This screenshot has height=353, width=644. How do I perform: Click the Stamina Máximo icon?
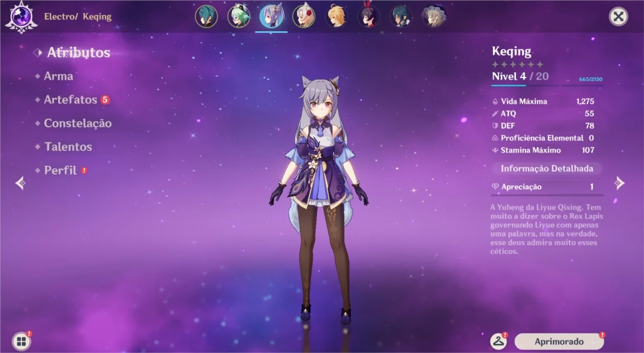pos(495,150)
